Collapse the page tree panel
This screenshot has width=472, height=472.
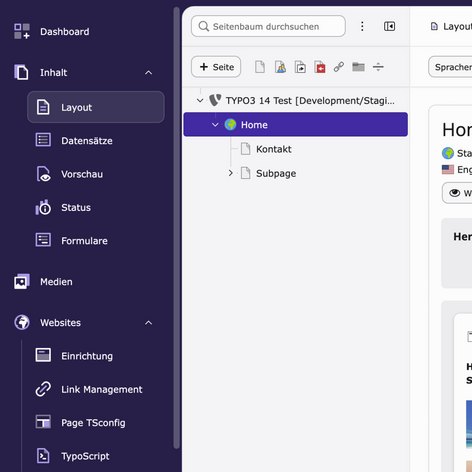pyautogui.click(x=389, y=26)
